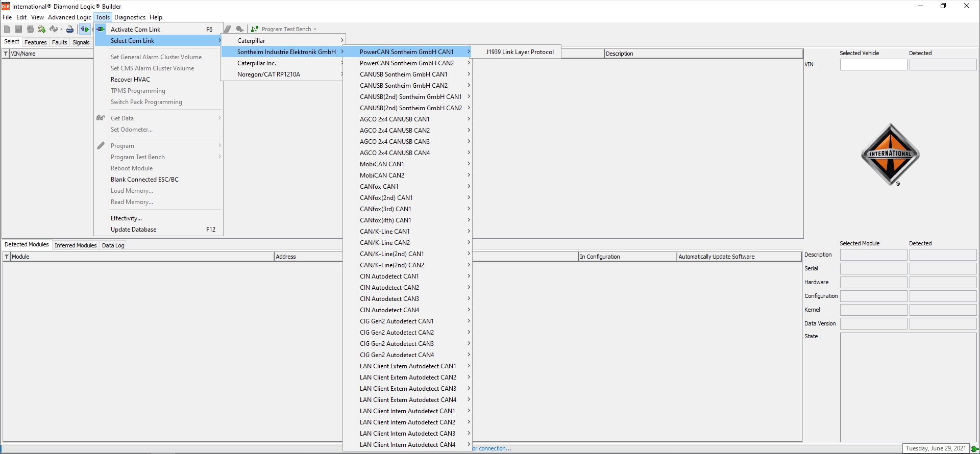Click the Description column header
This screenshot has width=980, height=454.
coord(703,54)
